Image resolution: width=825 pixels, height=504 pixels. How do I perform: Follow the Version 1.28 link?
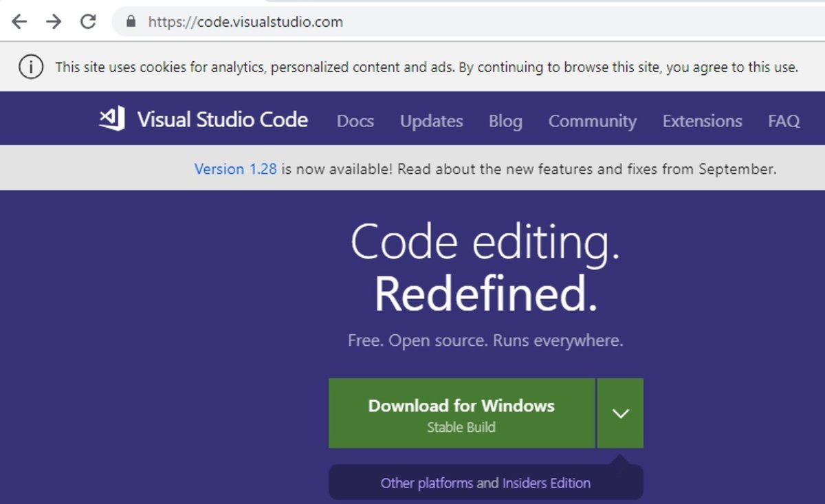pyautogui.click(x=236, y=169)
